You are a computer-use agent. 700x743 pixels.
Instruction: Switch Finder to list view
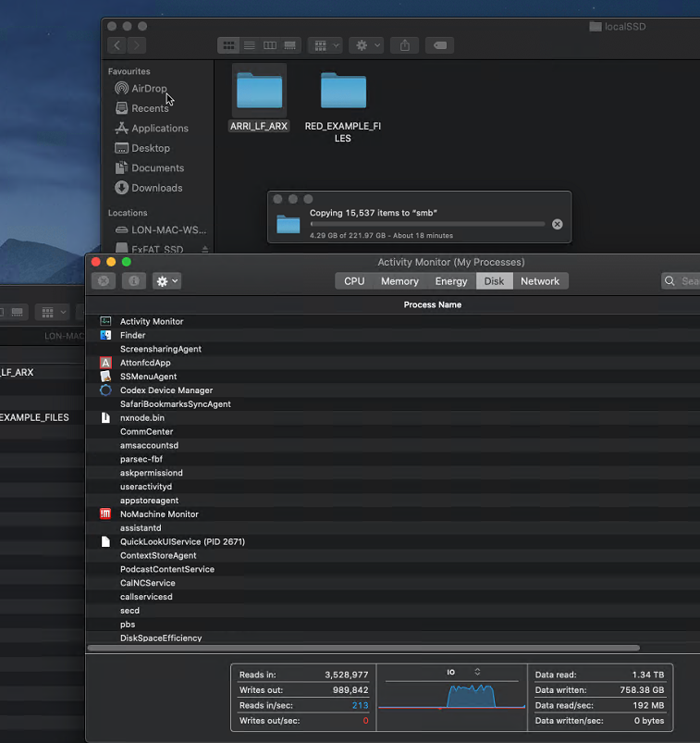[x=249, y=45]
